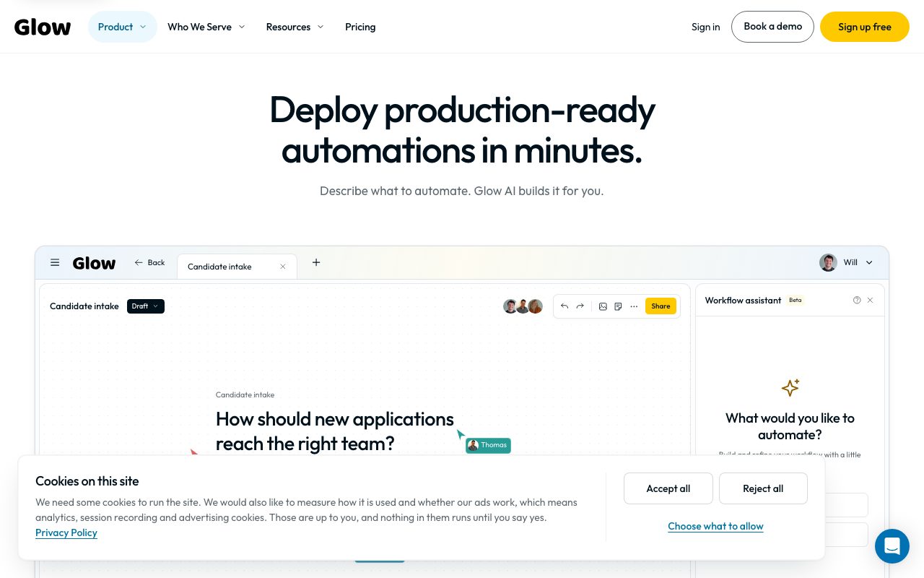Add a new tab with the plus icon
Viewport: 924px width, 578px height.
click(316, 262)
